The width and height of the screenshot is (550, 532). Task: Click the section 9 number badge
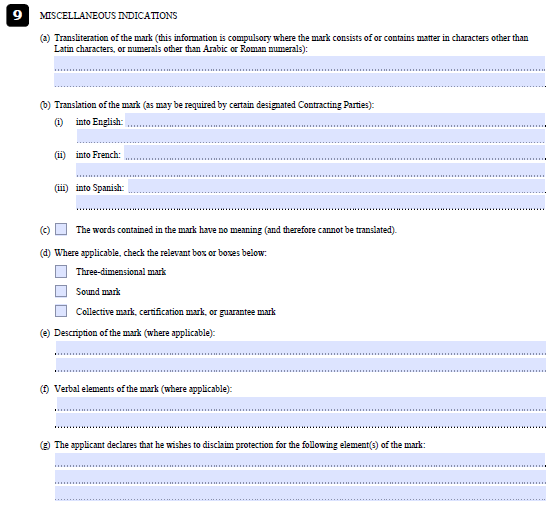coord(18,15)
